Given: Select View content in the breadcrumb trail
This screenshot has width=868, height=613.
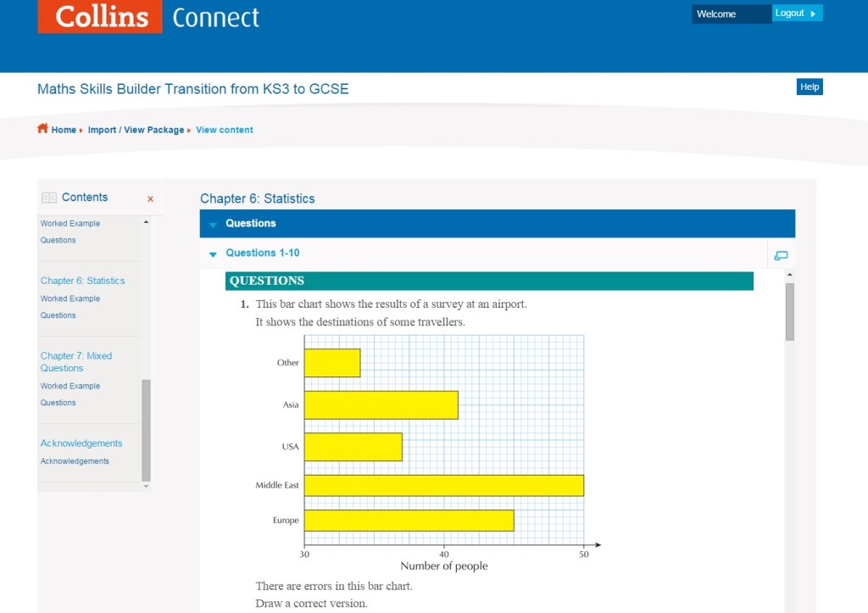Looking at the screenshot, I should (224, 130).
